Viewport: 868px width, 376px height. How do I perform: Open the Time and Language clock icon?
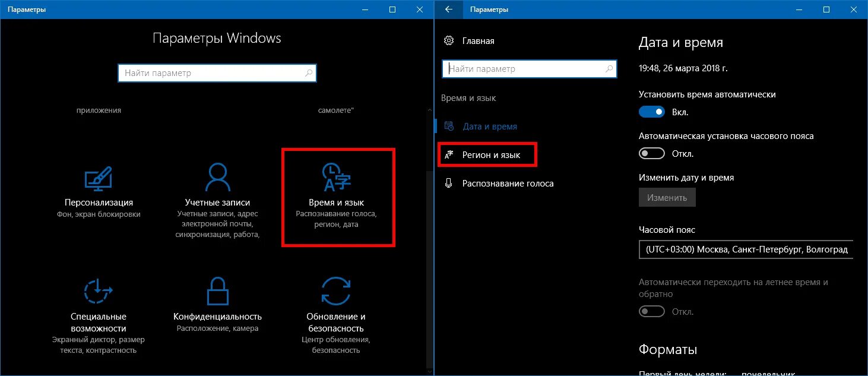336,177
